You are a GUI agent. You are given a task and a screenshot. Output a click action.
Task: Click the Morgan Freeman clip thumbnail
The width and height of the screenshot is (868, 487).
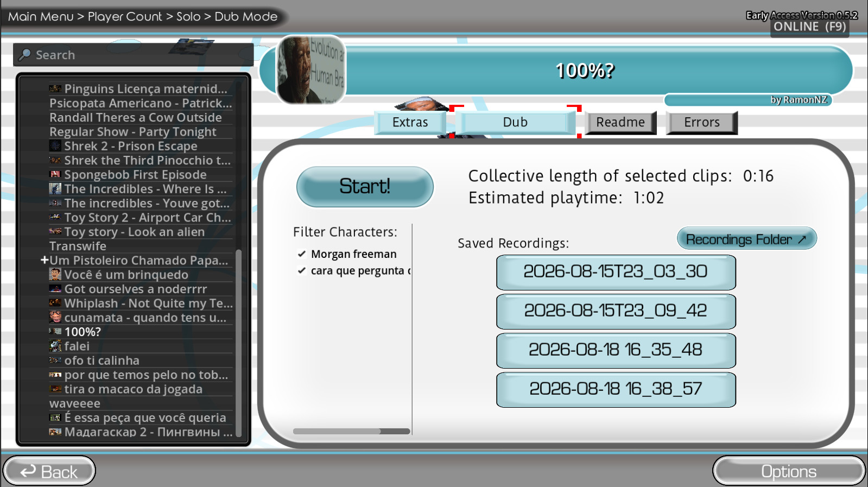click(311, 69)
